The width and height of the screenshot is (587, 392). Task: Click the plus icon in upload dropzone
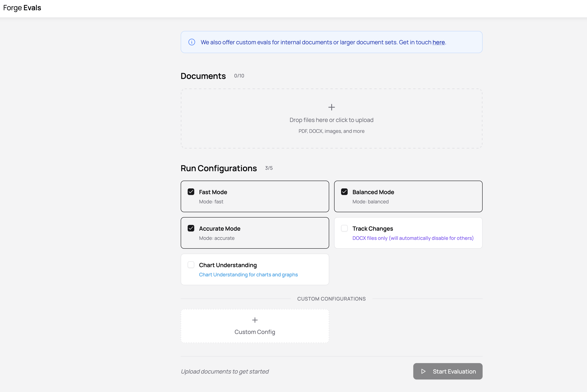[331, 107]
